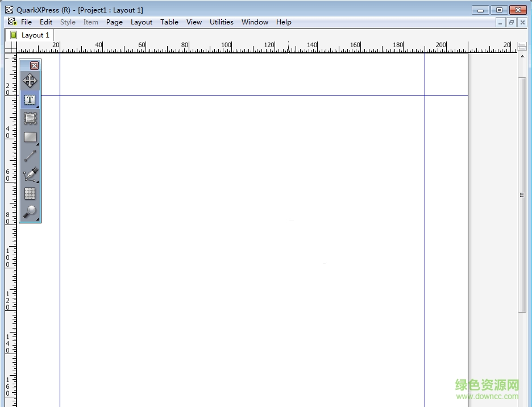This screenshot has height=407, width=532.
Task: Open the Utilities menu
Action: 221,22
